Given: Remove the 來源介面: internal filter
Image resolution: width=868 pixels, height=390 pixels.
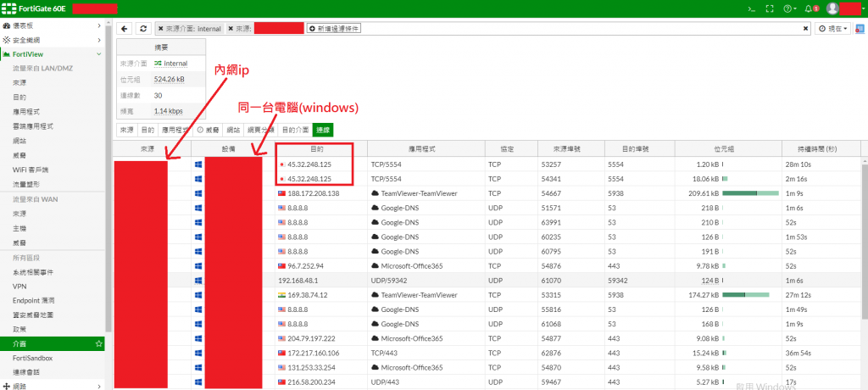Looking at the screenshot, I should [161, 29].
